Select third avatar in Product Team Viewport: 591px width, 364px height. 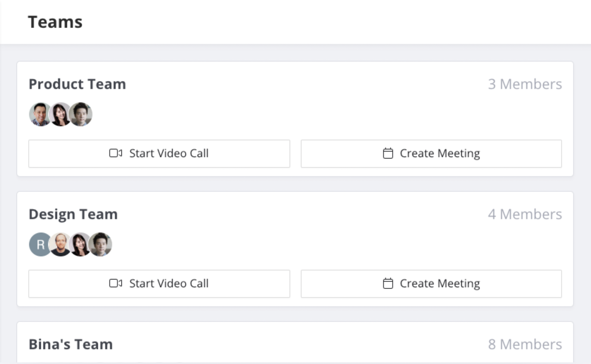click(81, 114)
